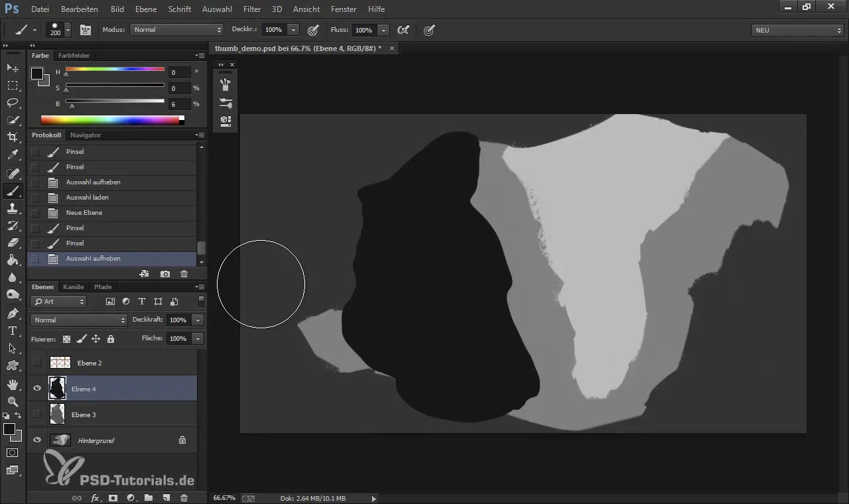Select the Crop tool
This screenshot has width=849, height=504.
point(13,137)
